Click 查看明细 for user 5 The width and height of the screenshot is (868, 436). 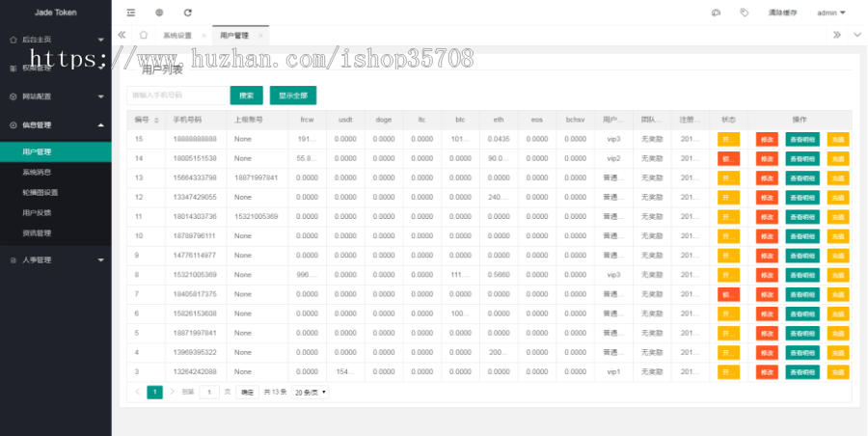[802, 333]
